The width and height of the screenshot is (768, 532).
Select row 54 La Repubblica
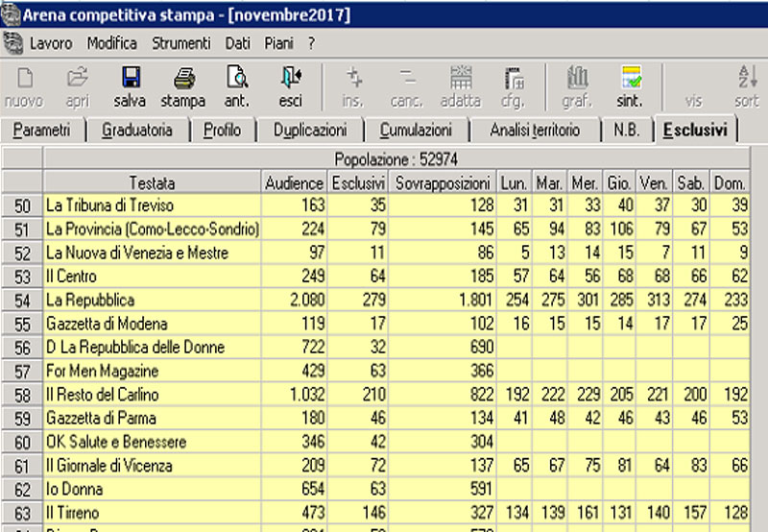(x=21, y=300)
